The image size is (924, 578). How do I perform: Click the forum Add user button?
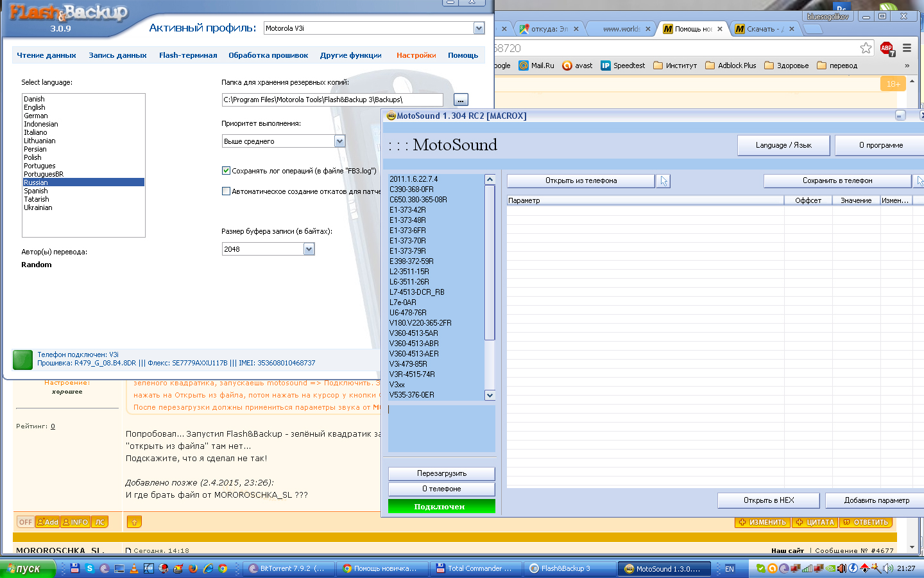click(x=47, y=522)
